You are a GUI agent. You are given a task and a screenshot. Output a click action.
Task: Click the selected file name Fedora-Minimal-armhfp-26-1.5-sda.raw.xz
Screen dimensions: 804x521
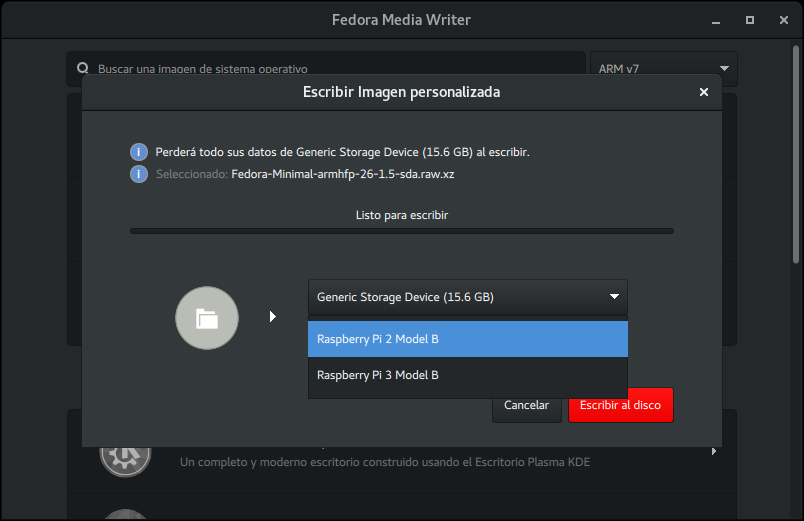[343, 174]
